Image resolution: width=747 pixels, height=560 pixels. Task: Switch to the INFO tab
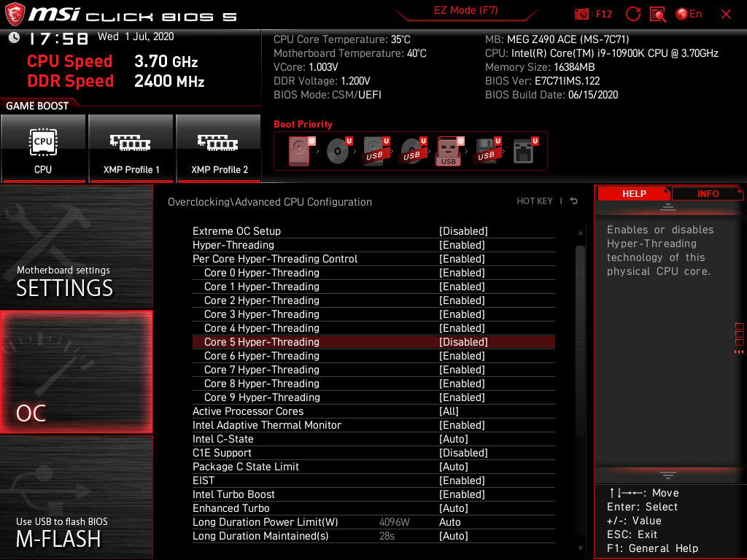(x=708, y=193)
